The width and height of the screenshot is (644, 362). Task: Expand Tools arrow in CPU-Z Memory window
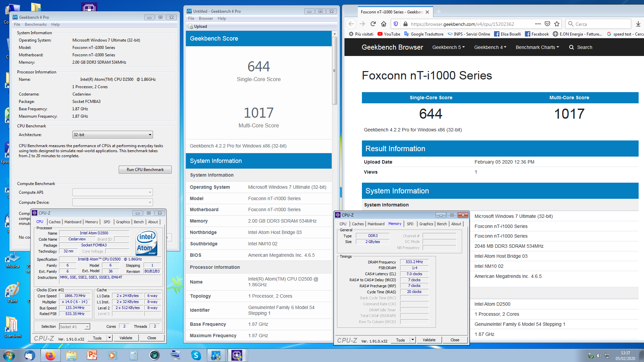(x=413, y=340)
